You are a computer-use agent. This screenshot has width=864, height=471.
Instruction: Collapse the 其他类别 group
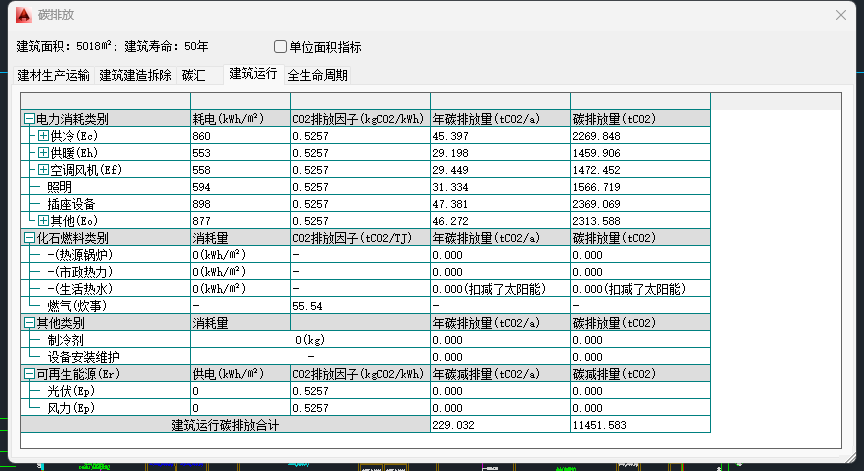coord(29,323)
